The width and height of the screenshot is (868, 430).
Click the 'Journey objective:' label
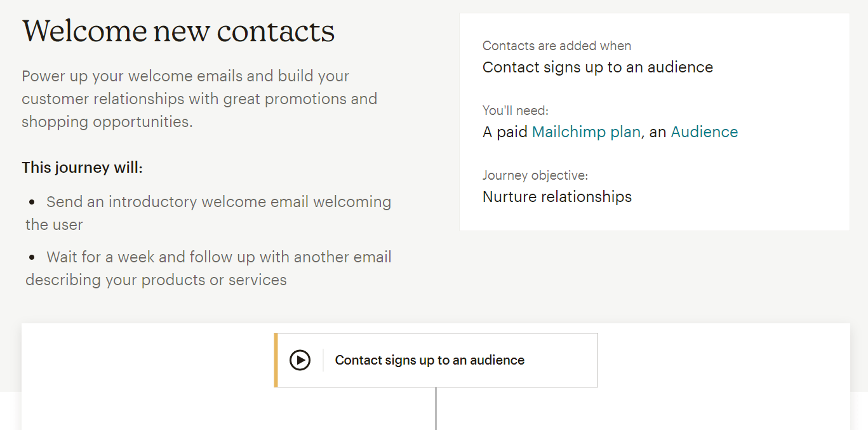535,175
